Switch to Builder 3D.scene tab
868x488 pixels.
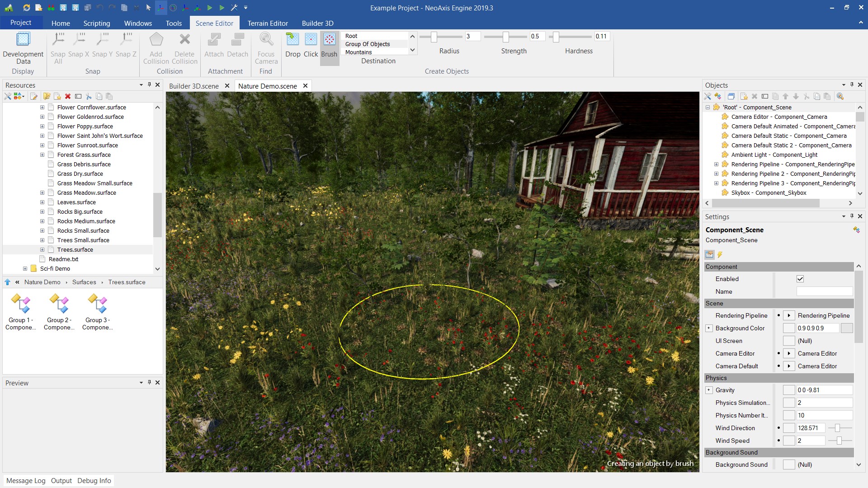click(x=193, y=86)
